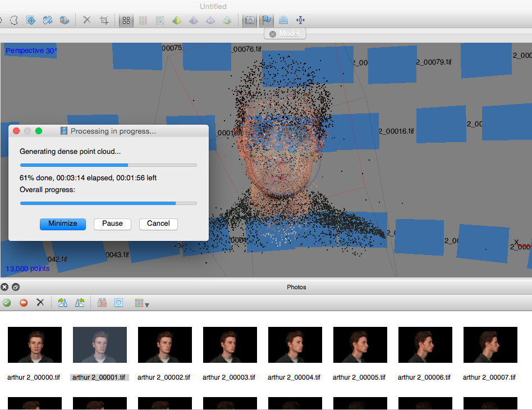Click the Delete Selection X icon in the main toolbar
The height and width of the screenshot is (410, 532).
click(x=87, y=20)
